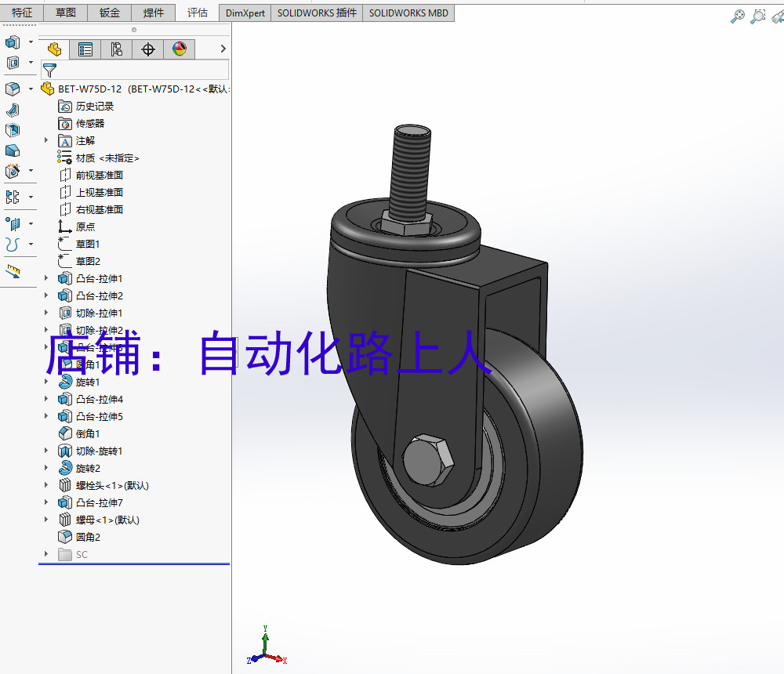This screenshot has height=674, width=784.
Task: Click the extruded cut sidebar icon
Action: tap(13, 63)
